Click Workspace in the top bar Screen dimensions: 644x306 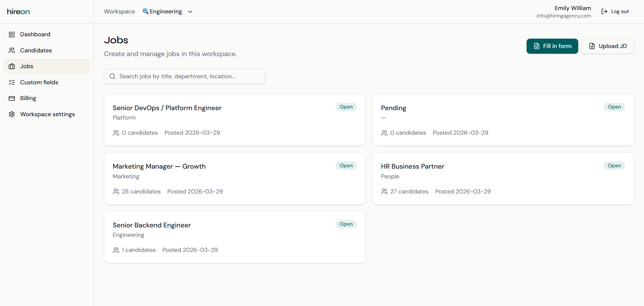[119, 11]
